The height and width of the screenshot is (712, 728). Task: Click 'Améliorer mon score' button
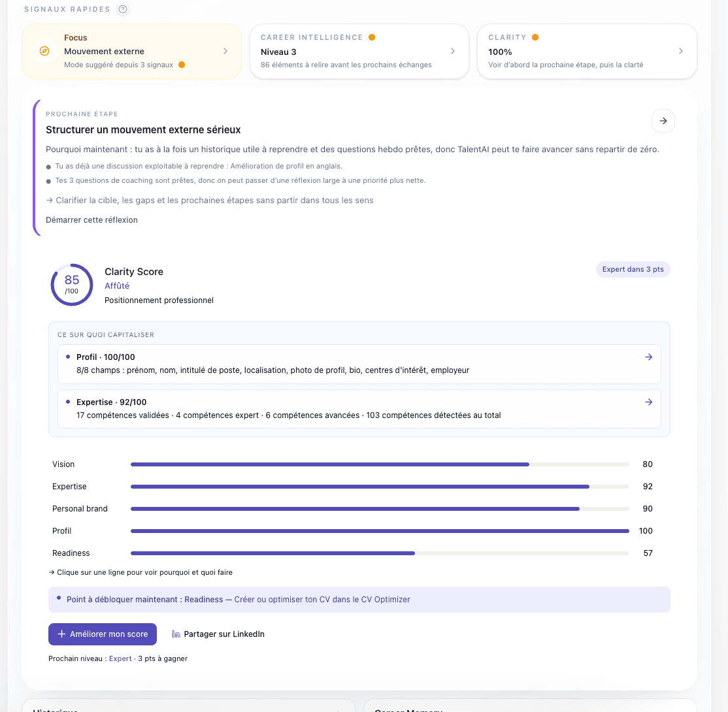(102, 634)
